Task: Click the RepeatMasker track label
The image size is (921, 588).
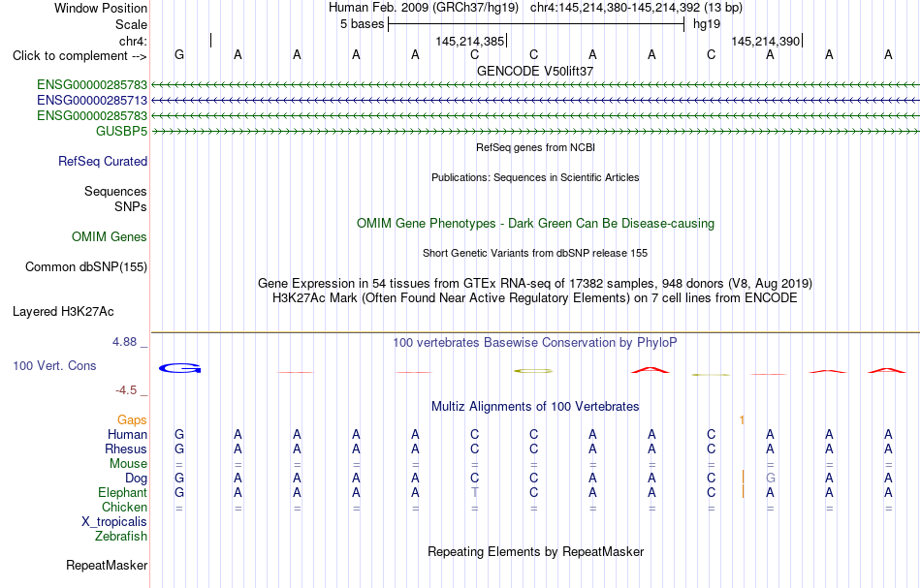Action: click(x=107, y=565)
